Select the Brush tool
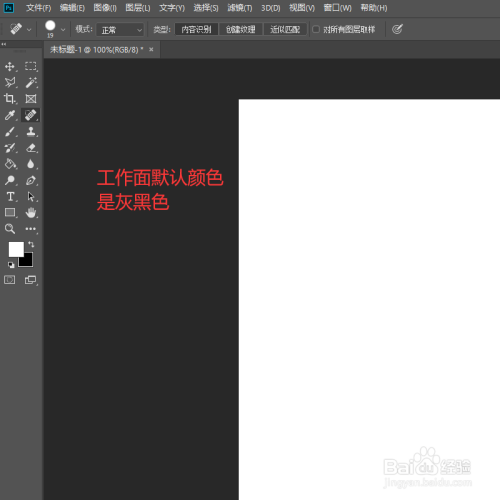500x500 pixels. click(10, 131)
